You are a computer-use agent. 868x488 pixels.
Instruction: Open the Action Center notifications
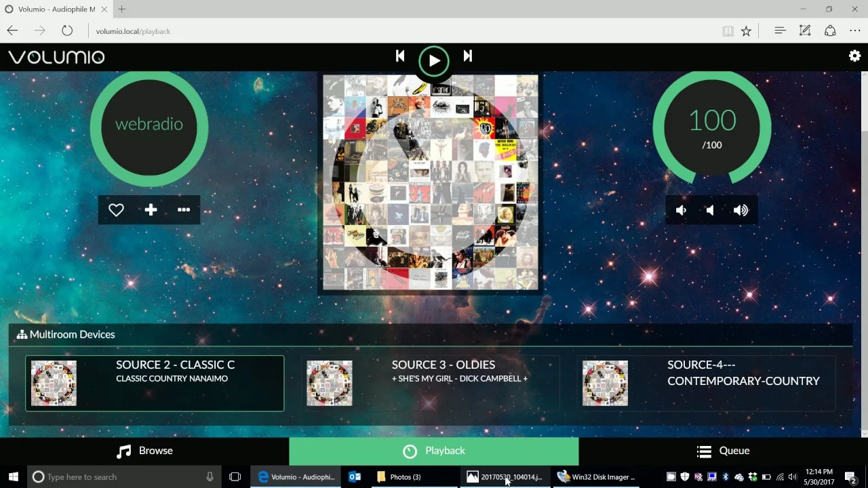(x=850, y=476)
